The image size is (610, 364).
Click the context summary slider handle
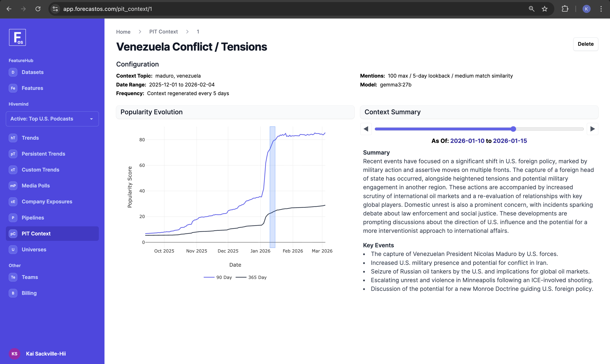513,129
